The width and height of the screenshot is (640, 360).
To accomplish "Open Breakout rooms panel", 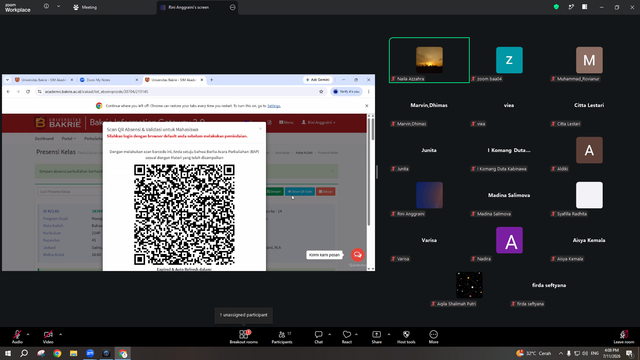I will 244,337.
